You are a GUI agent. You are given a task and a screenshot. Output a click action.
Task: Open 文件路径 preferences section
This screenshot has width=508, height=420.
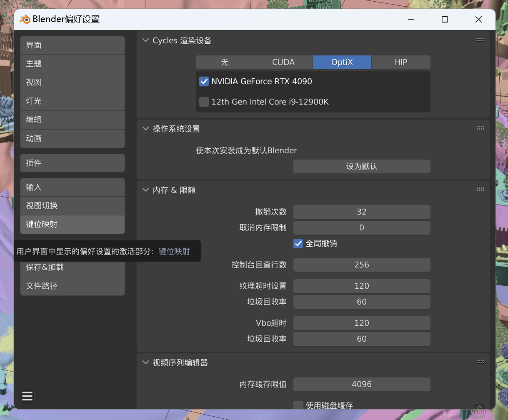tap(73, 286)
